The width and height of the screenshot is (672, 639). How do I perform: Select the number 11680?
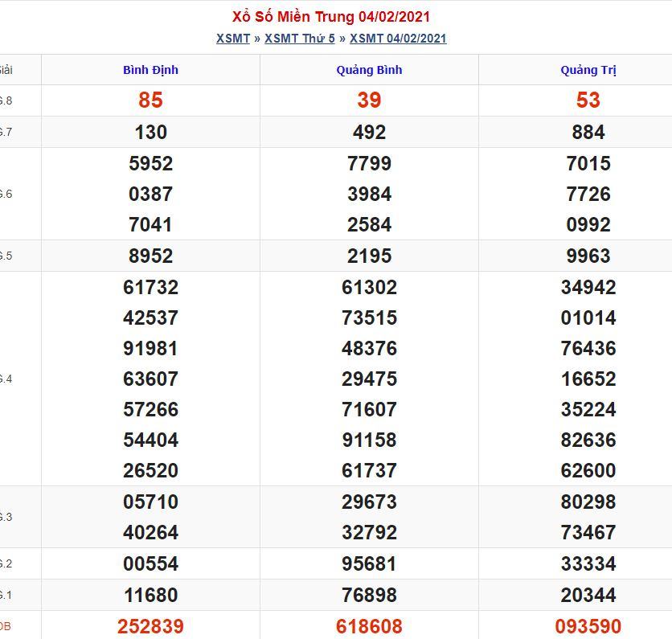tap(150, 595)
